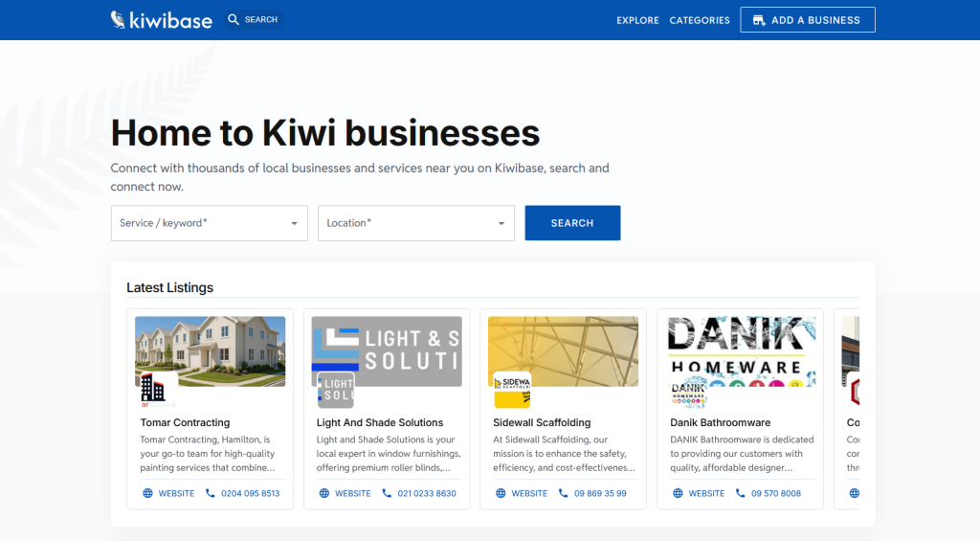Click phone icon beside 09 570 8008

click(x=740, y=493)
